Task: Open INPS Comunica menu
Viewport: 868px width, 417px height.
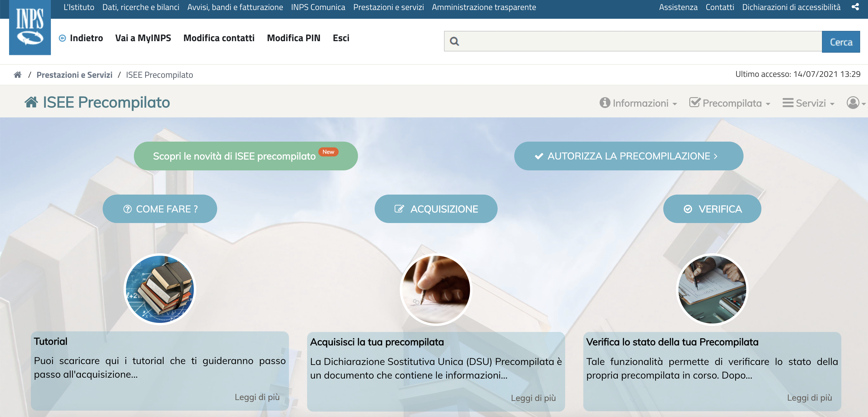Action: (318, 7)
